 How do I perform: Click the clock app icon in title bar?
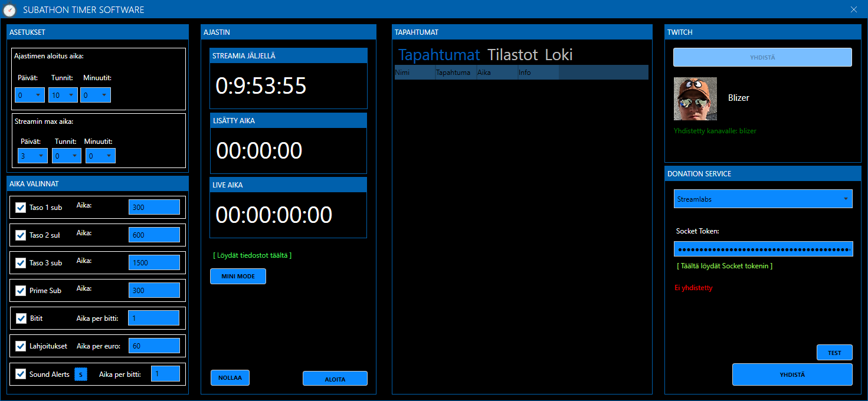pos(9,10)
